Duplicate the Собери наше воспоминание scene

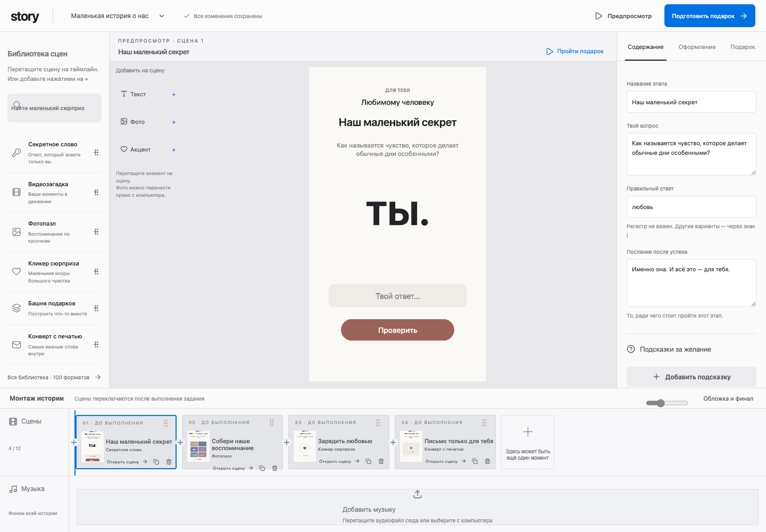[x=262, y=468]
